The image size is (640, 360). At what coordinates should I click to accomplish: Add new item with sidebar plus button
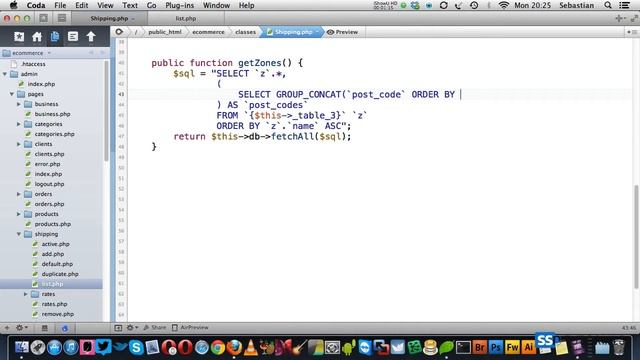click(7, 327)
